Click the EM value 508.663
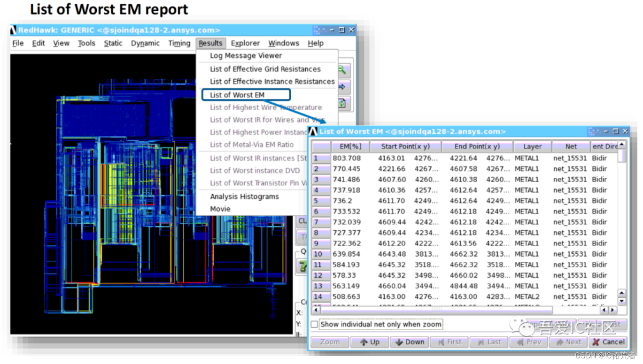643x364 pixels. (x=347, y=296)
